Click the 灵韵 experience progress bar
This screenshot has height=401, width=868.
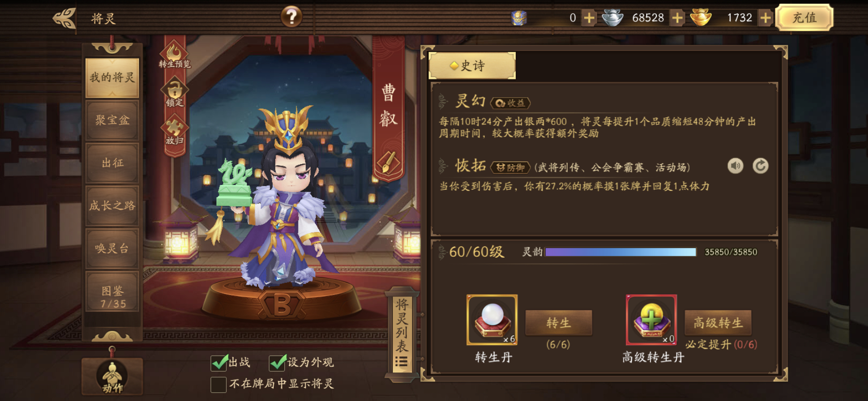[x=620, y=252]
